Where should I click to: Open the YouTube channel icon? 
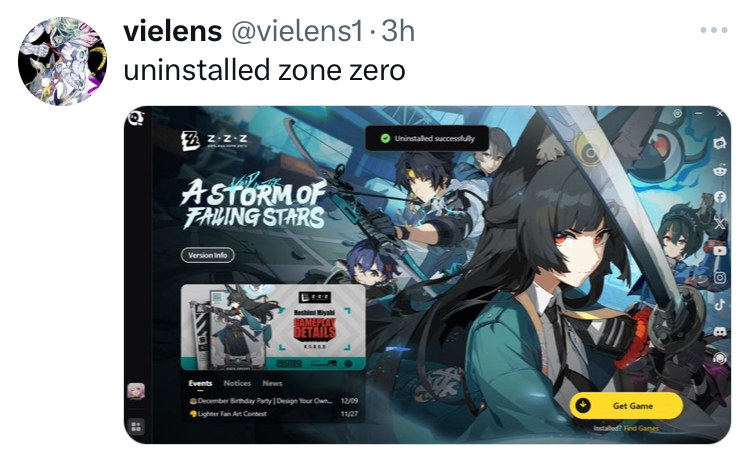pyautogui.click(x=719, y=250)
